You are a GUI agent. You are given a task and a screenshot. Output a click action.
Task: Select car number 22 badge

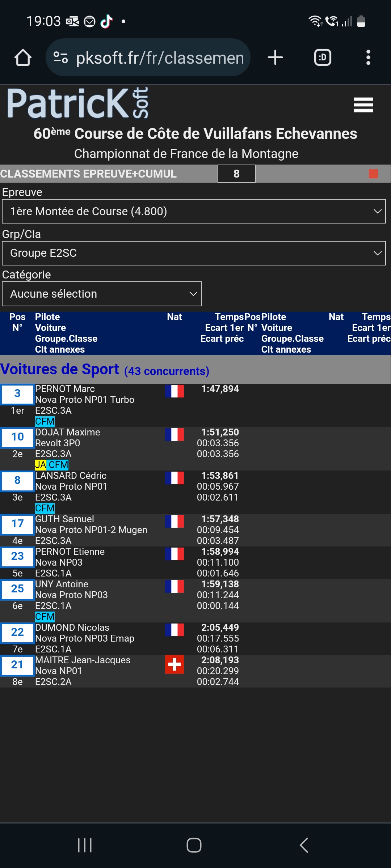pyautogui.click(x=17, y=633)
